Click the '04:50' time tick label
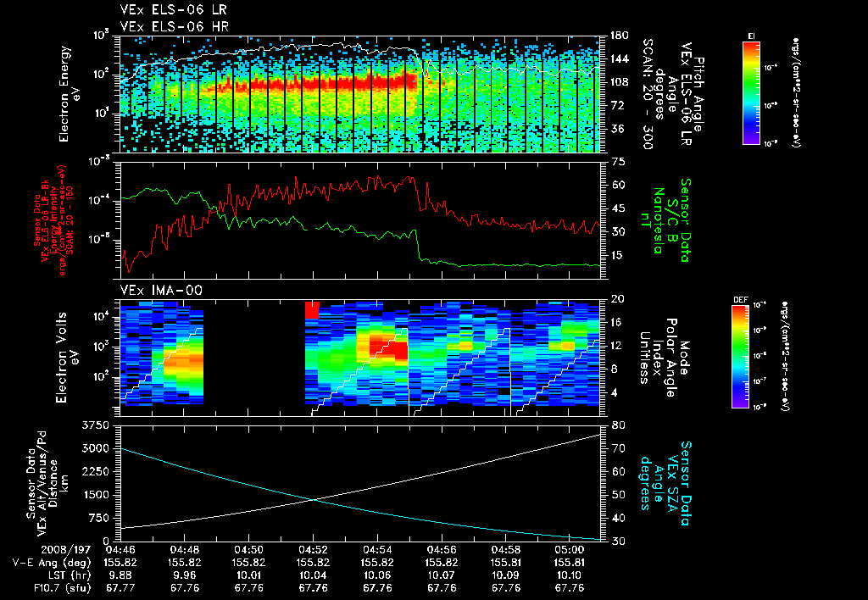The image size is (868, 600). (248, 550)
